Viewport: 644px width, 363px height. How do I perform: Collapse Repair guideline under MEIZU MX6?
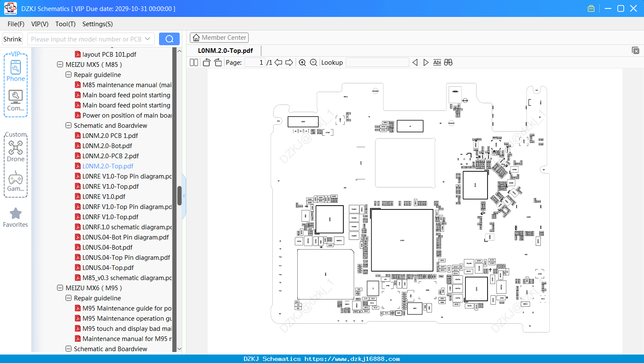pos(69,298)
